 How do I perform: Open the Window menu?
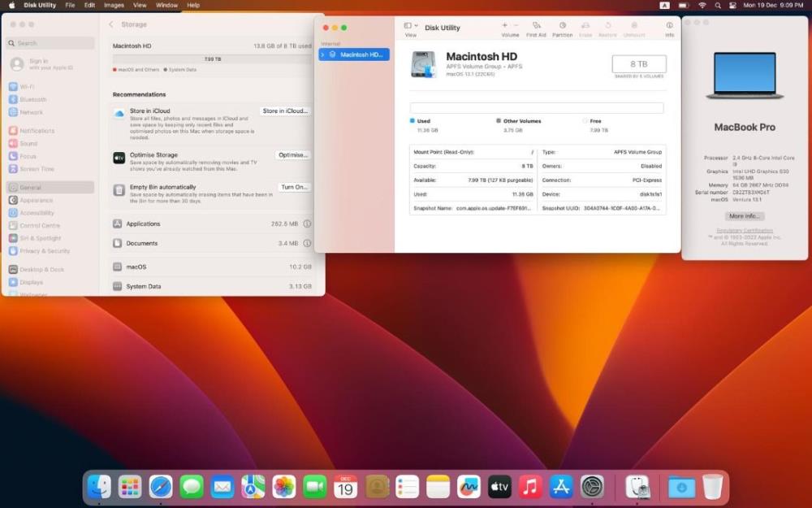(x=166, y=5)
